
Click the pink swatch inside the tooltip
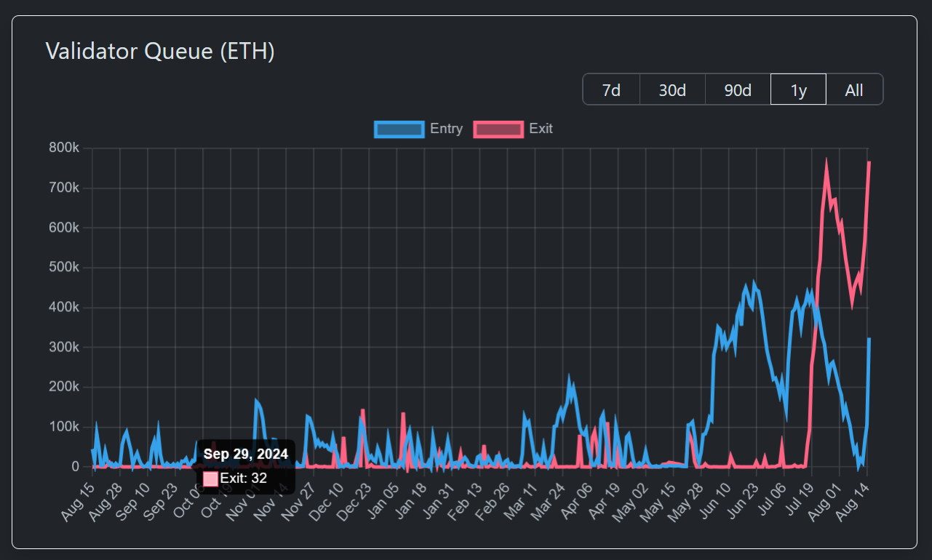tap(210, 479)
